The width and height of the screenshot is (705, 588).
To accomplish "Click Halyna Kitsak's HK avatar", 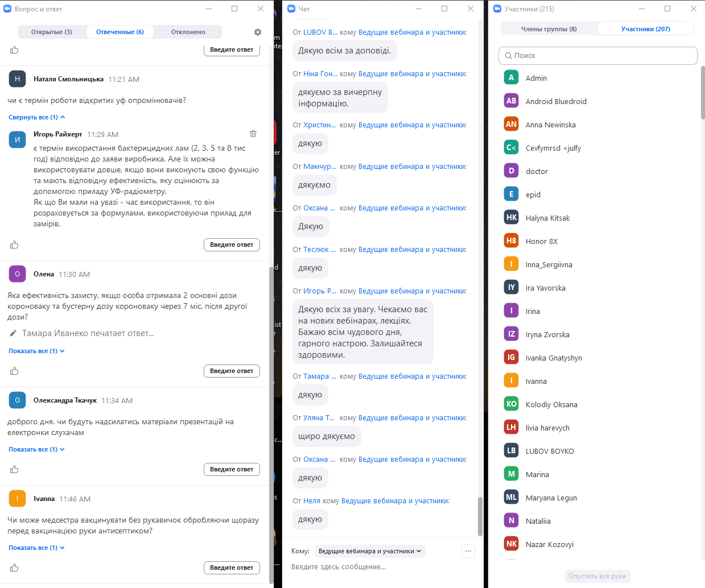I will click(x=511, y=217).
